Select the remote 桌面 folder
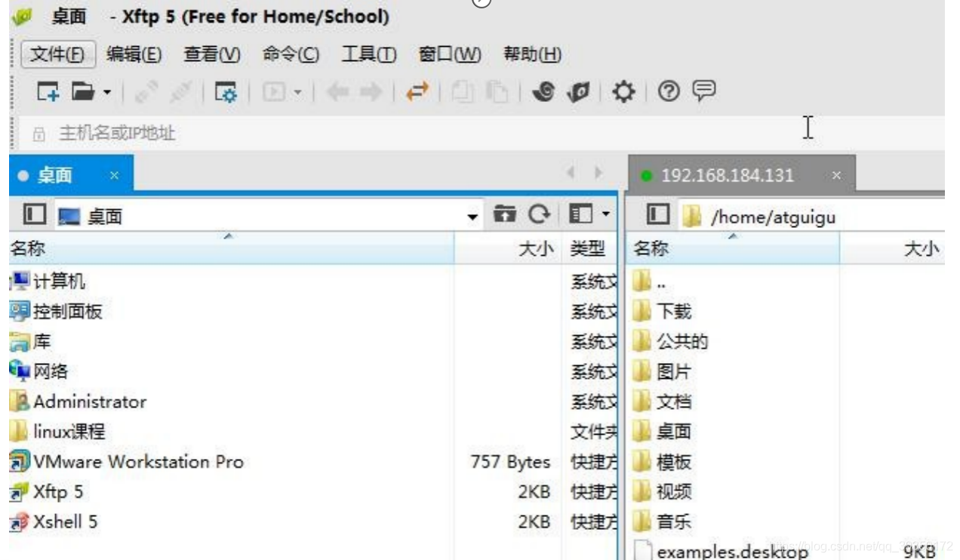The width and height of the screenshot is (960, 560). click(663, 432)
